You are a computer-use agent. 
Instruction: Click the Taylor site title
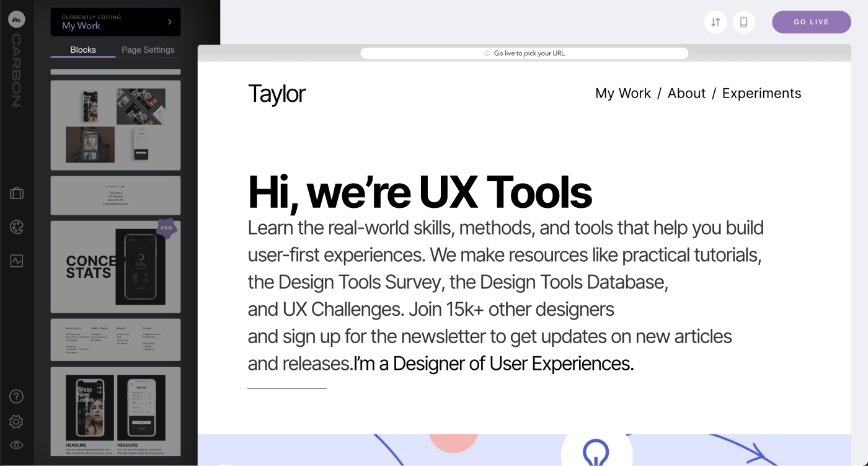[x=277, y=94]
